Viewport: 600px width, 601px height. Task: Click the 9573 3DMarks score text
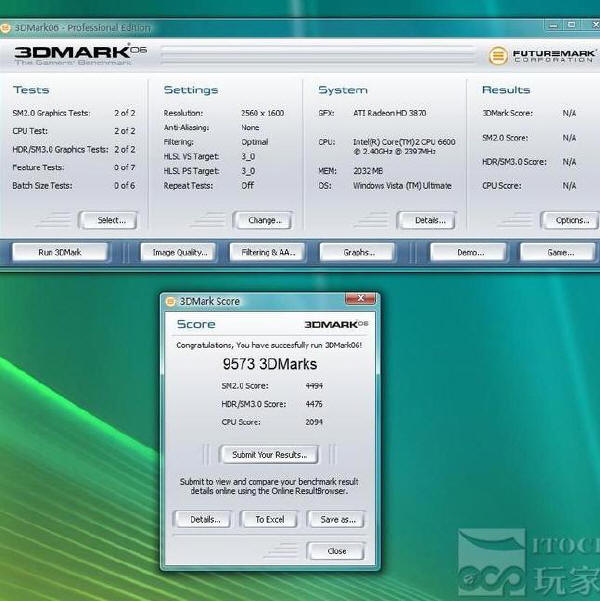click(270, 364)
